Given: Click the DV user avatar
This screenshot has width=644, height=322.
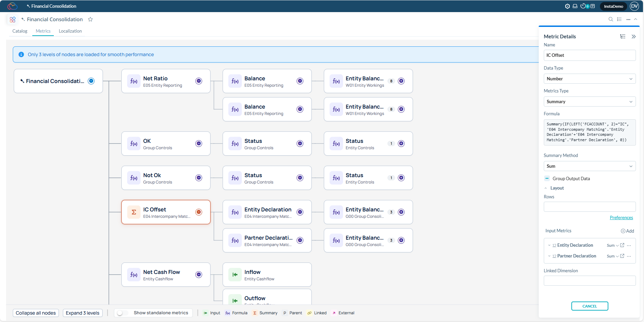Looking at the screenshot, I should (634, 6).
